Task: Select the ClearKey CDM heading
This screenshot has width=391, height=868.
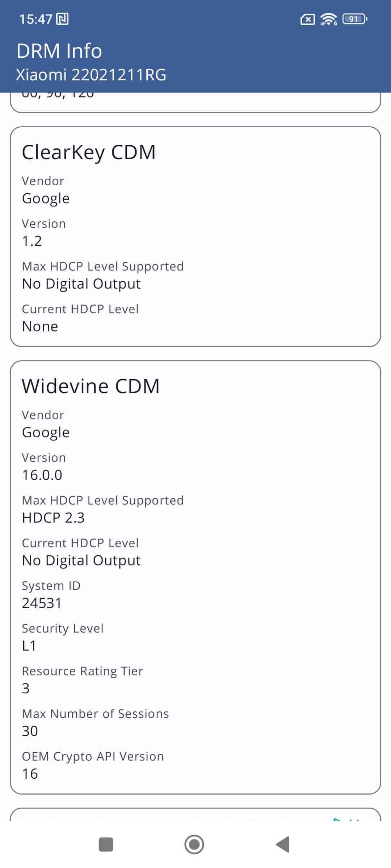Action: (x=89, y=152)
